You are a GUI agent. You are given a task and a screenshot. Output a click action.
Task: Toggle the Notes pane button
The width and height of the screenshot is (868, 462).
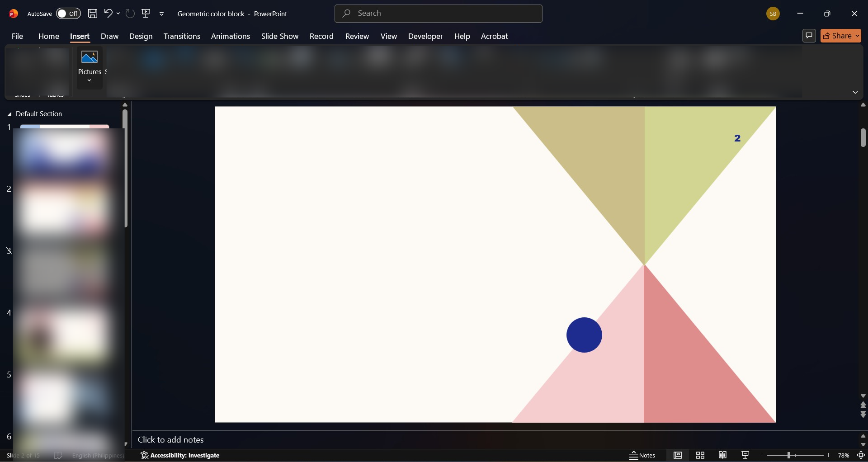tap(642, 455)
